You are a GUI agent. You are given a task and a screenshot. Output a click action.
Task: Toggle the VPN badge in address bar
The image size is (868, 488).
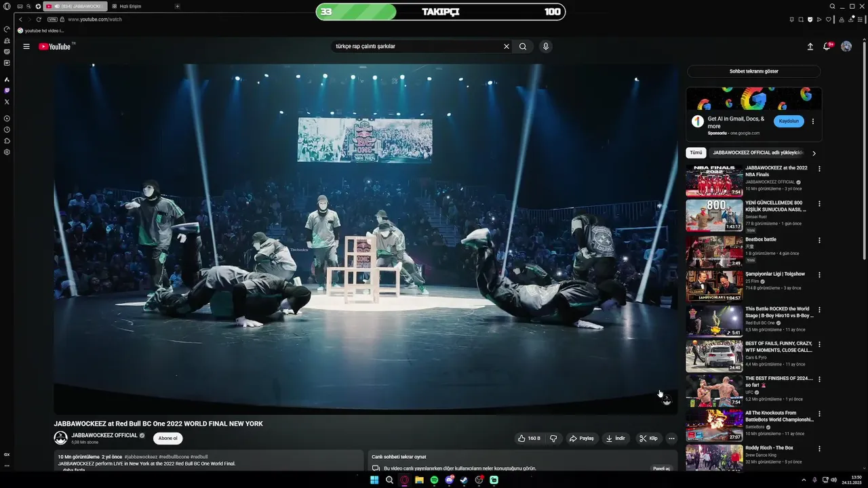tap(52, 19)
